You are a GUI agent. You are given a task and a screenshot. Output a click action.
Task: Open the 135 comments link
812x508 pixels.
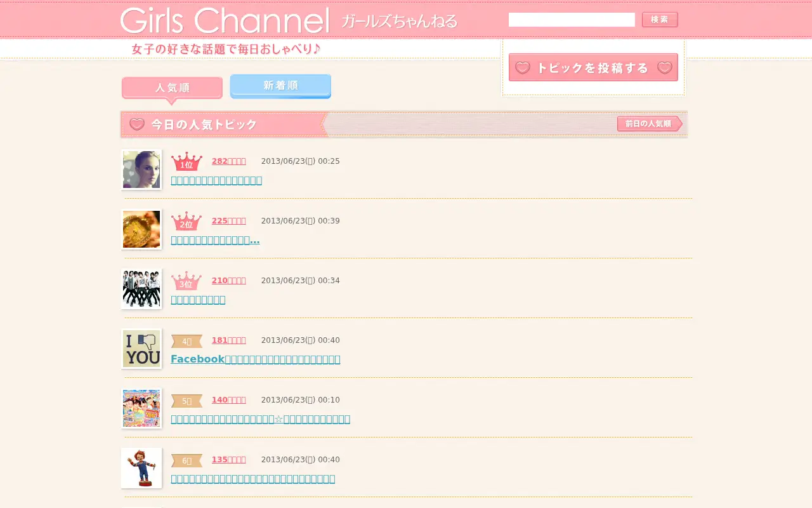pos(228,460)
